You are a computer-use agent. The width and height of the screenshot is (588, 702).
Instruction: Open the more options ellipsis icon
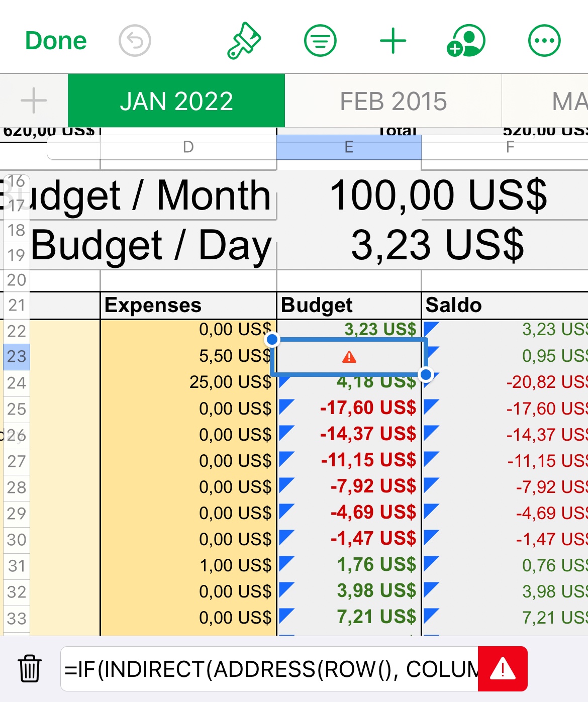point(544,41)
